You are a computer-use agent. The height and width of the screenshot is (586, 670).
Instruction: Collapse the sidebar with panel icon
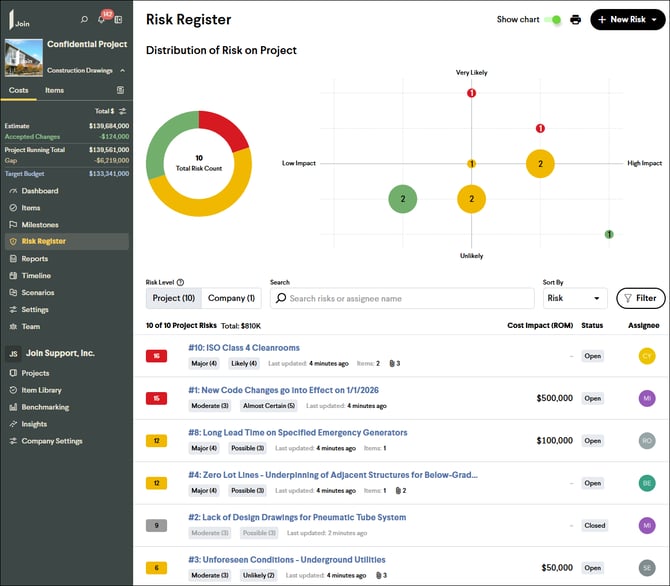(119, 19)
